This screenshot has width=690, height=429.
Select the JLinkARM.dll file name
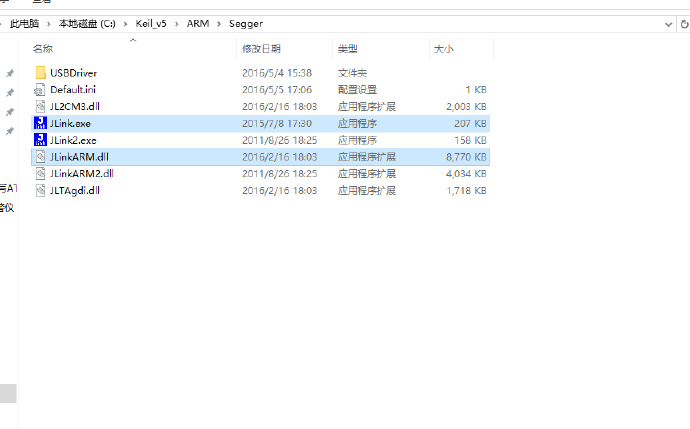click(x=79, y=157)
